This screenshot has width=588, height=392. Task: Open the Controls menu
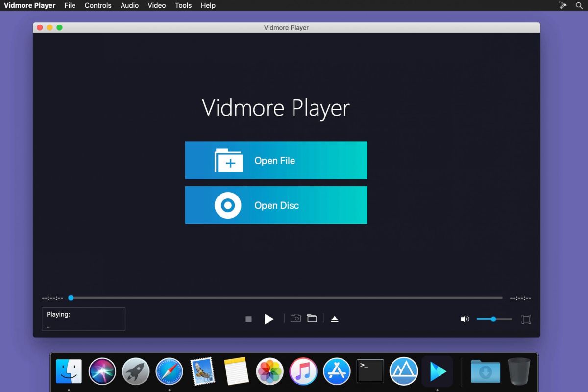(98, 5)
